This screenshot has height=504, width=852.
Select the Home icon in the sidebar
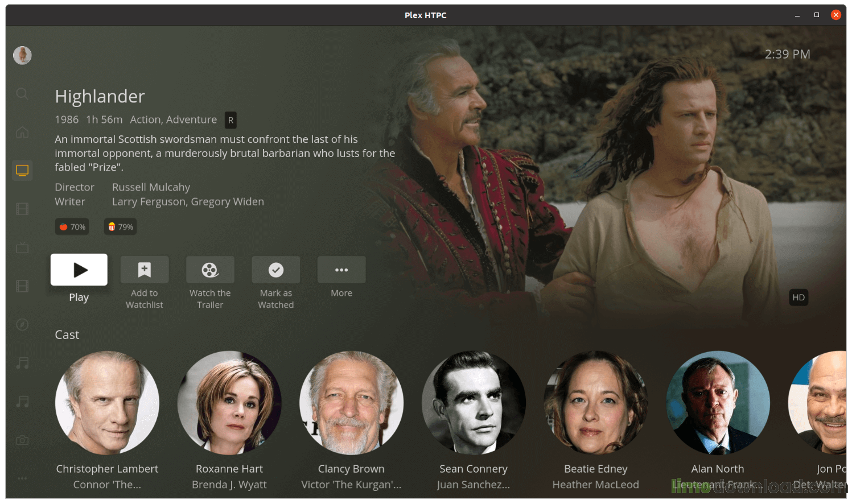tap(22, 131)
